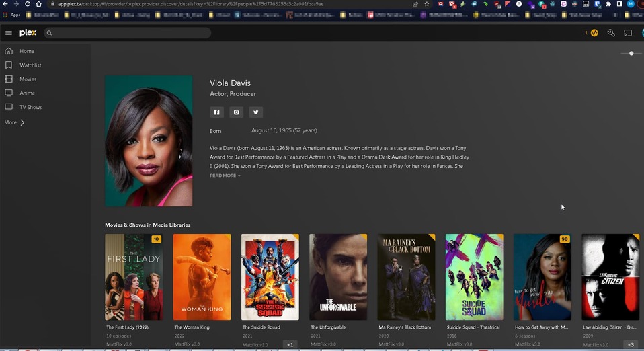Open the Anime library
The width and height of the screenshot is (644, 351).
tap(27, 93)
